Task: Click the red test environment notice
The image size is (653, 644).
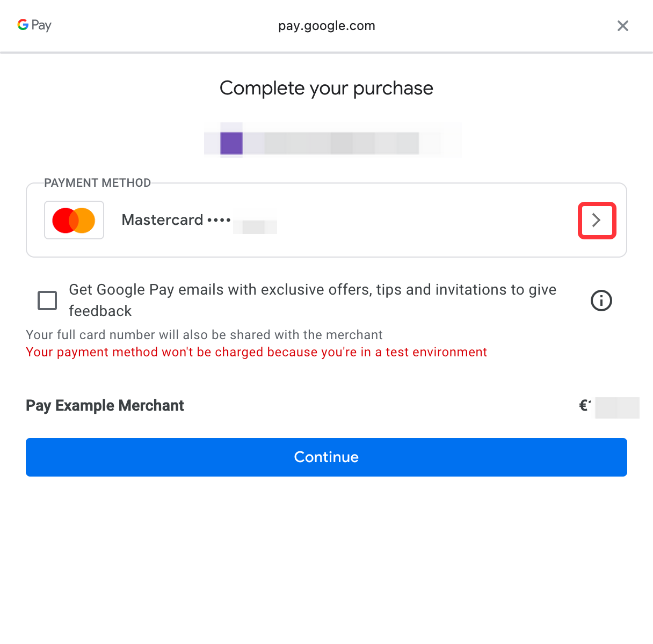Action: click(x=256, y=352)
